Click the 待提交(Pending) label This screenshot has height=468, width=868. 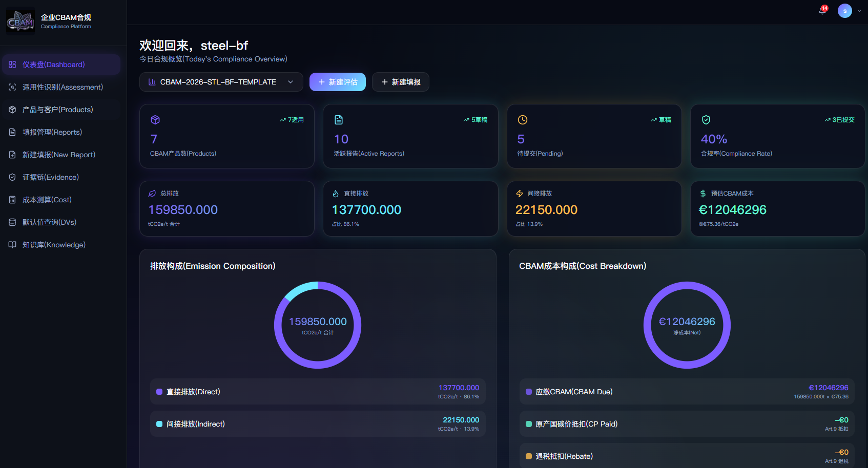(x=540, y=154)
